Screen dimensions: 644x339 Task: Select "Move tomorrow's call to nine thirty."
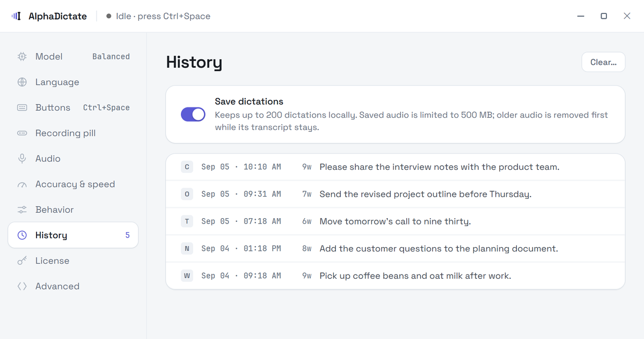click(395, 221)
